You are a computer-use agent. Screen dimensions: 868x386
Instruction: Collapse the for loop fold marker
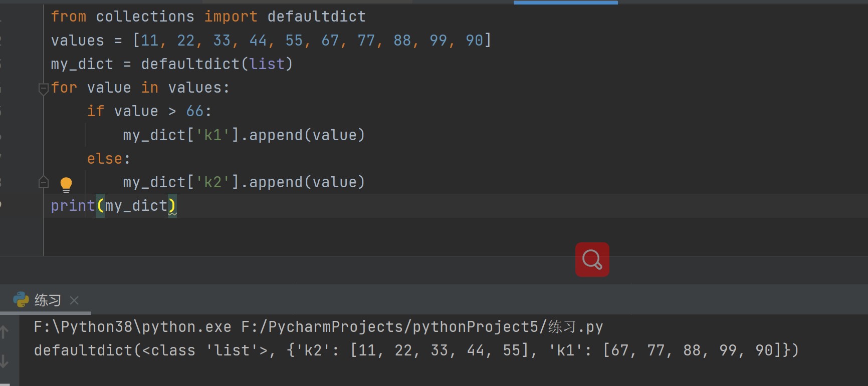(44, 89)
